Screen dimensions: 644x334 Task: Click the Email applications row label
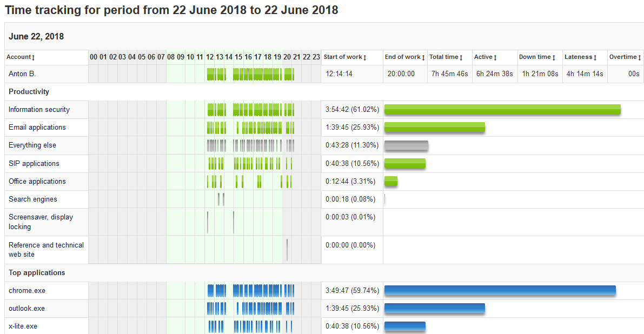click(x=37, y=128)
